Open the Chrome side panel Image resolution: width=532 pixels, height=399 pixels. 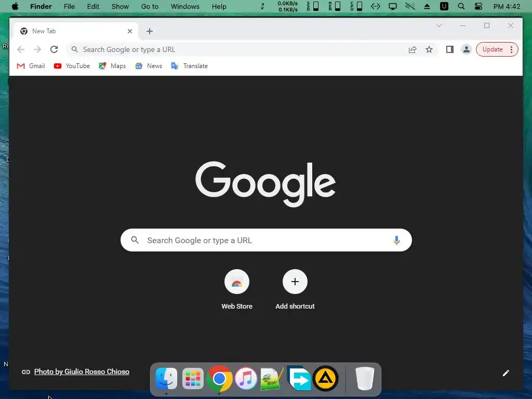[450, 49]
